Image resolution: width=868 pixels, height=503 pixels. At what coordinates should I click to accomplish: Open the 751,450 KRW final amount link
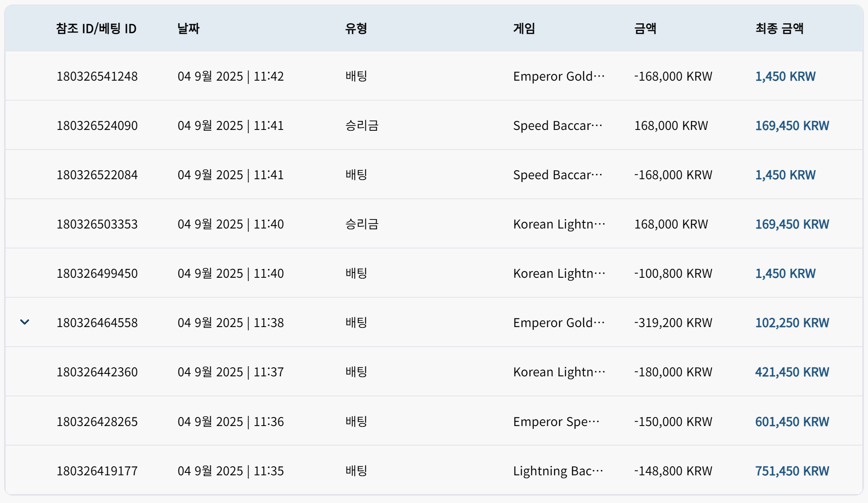tap(792, 471)
